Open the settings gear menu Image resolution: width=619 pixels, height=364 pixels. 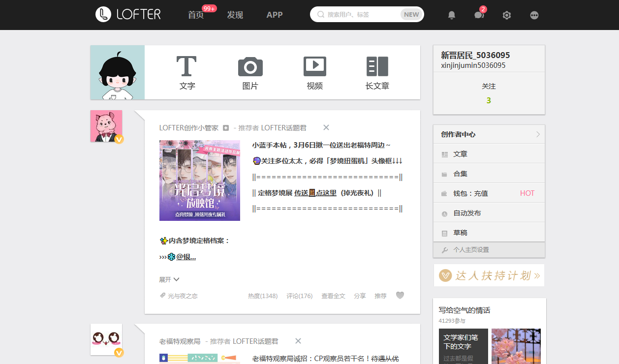point(506,15)
